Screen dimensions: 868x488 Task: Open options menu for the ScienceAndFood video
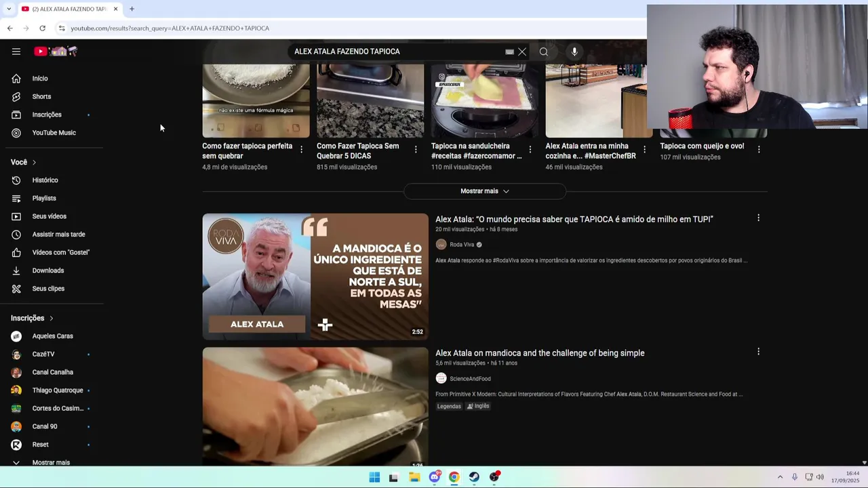click(x=758, y=351)
